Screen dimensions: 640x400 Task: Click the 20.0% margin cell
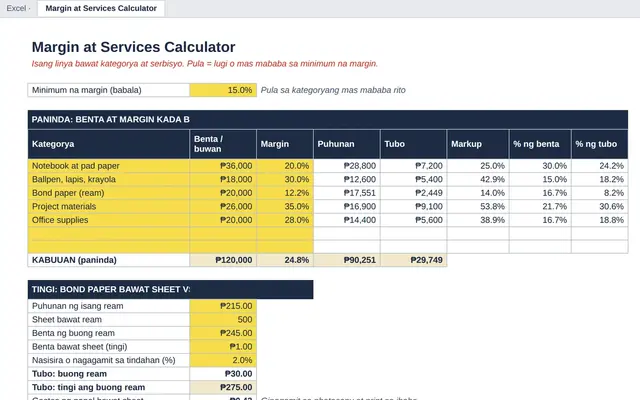click(x=285, y=166)
